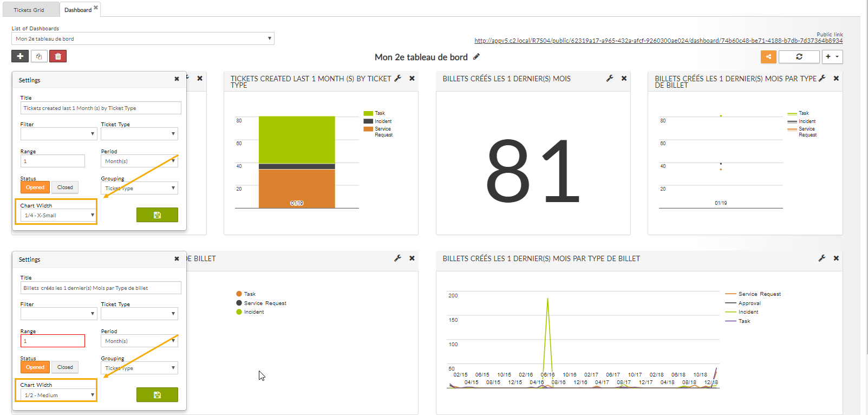Click the duplicate dashboard icon
This screenshot has width=868, height=415.
tap(39, 56)
